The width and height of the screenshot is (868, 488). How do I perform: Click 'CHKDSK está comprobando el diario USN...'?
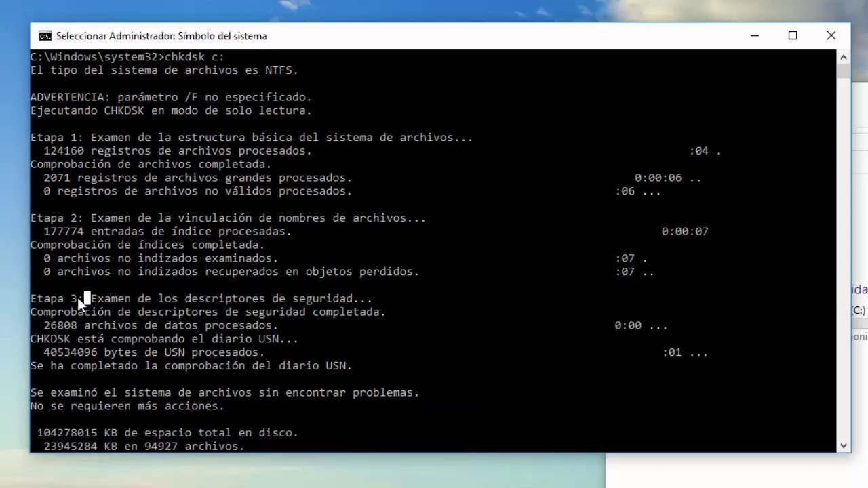(164, 339)
